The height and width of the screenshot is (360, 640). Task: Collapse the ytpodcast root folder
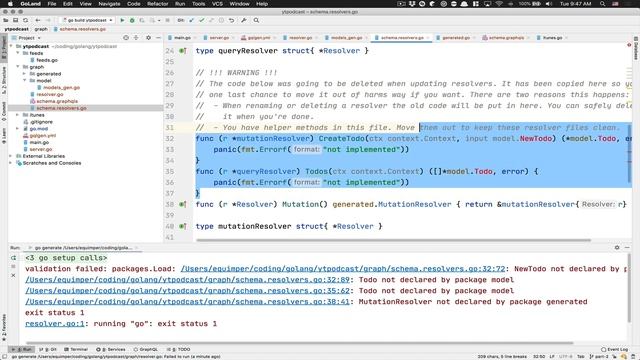tap(11, 47)
